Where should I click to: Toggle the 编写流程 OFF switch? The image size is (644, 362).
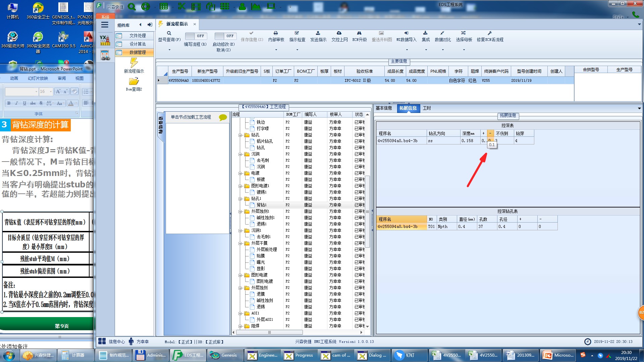click(x=196, y=36)
